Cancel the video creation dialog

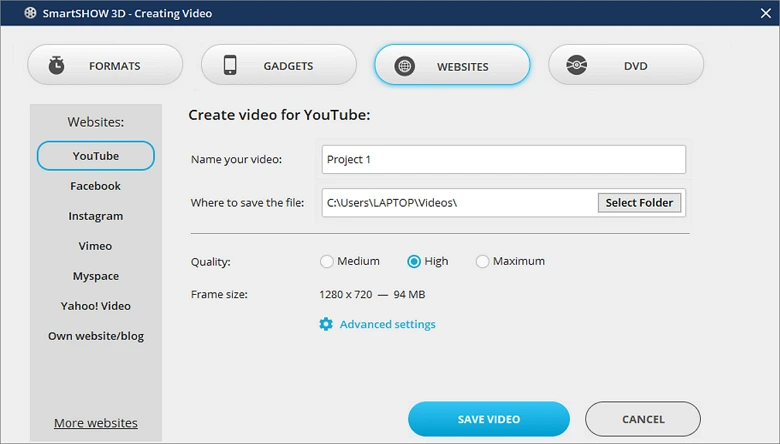coord(643,419)
